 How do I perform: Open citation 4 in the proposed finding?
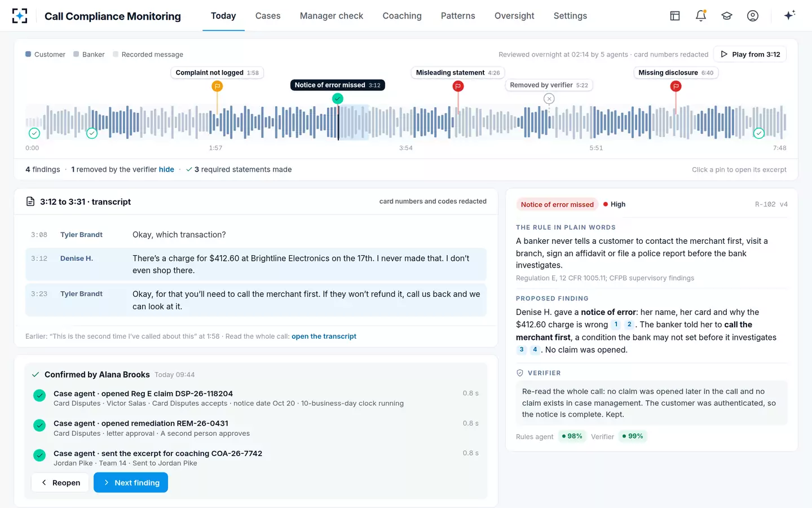pyautogui.click(x=535, y=350)
